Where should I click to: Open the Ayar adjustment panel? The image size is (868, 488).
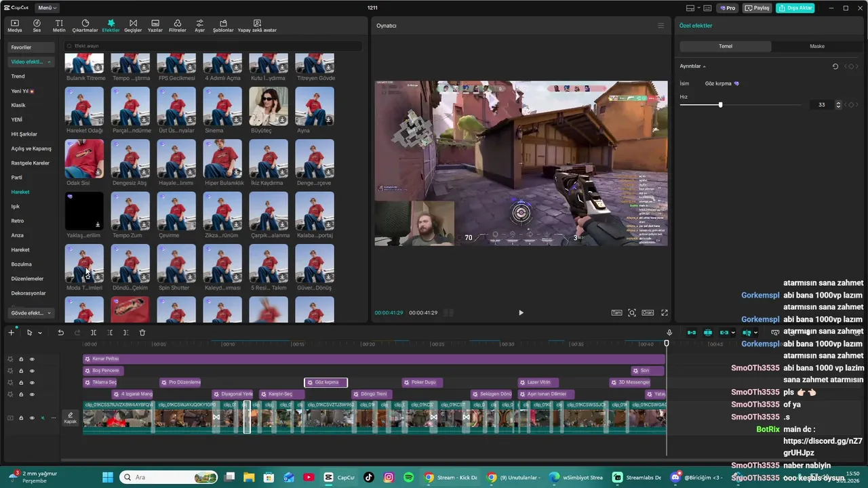[199, 26]
